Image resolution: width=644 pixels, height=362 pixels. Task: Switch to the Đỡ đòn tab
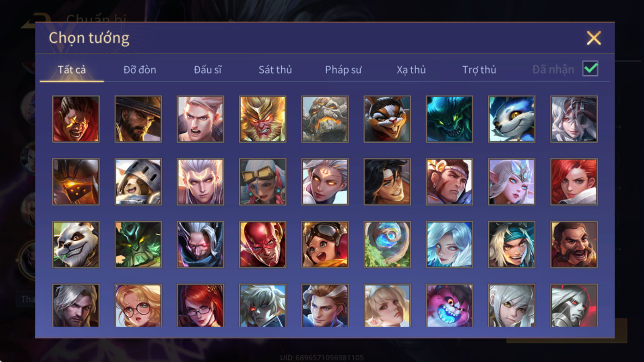tap(140, 70)
